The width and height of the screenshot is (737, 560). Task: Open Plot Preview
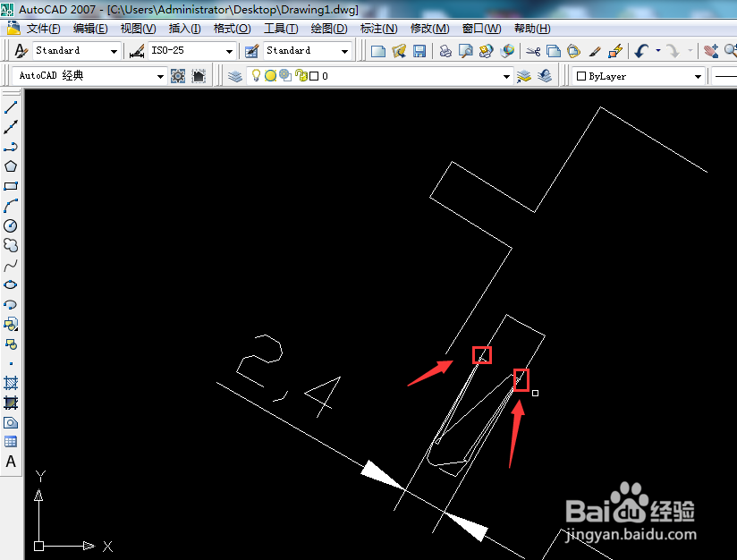pos(466,51)
